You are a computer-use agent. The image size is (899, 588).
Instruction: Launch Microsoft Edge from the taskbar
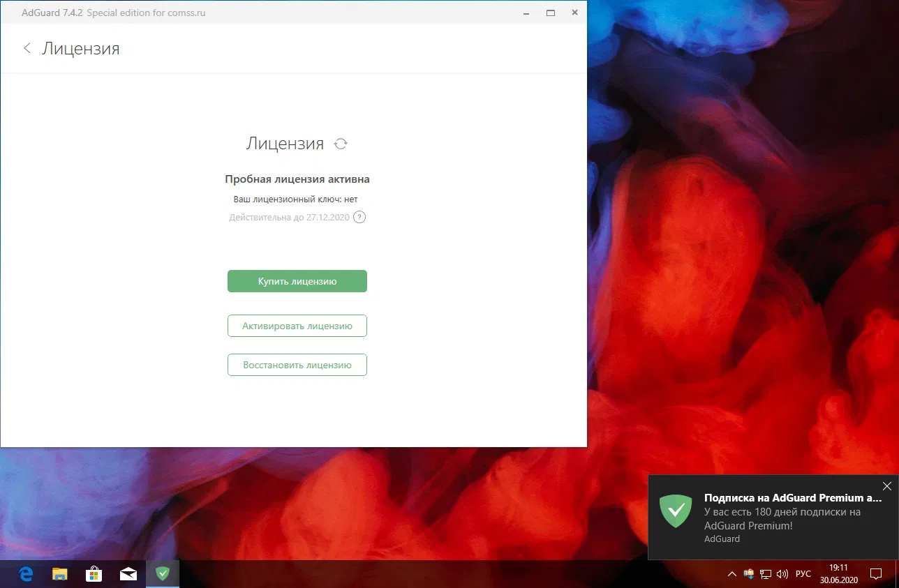pyautogui.click(x=26, y=573)
